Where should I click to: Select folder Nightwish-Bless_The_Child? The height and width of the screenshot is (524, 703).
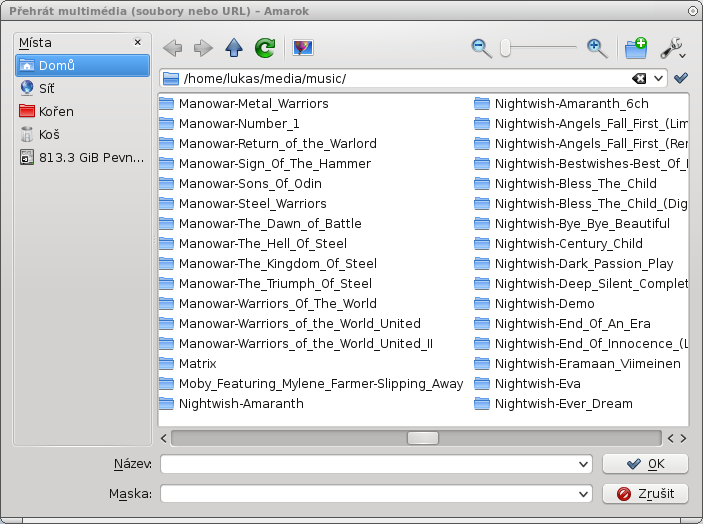pos(566,183)
